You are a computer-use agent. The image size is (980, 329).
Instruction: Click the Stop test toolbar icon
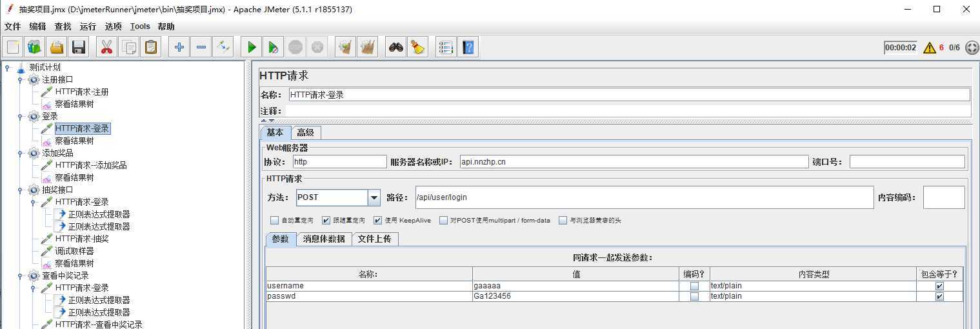pyautogui.click(x=295, y=47)
